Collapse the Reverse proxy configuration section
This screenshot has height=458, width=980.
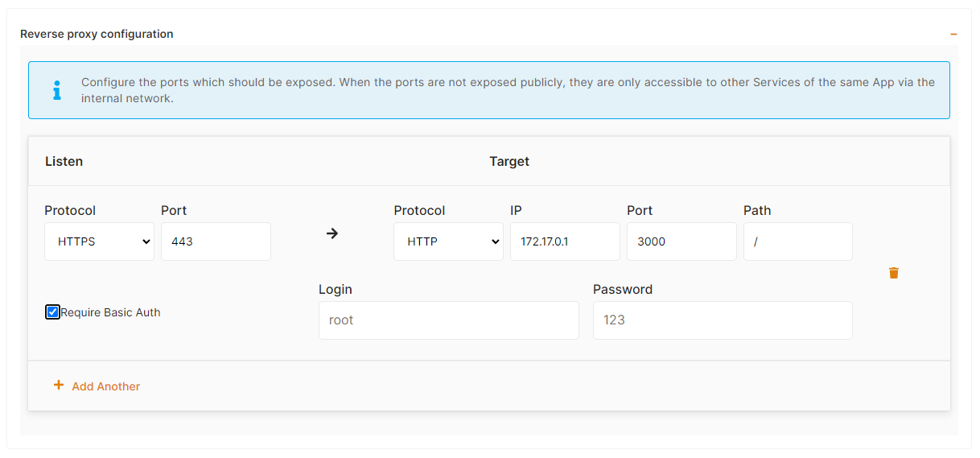click(x=953, y=34)
